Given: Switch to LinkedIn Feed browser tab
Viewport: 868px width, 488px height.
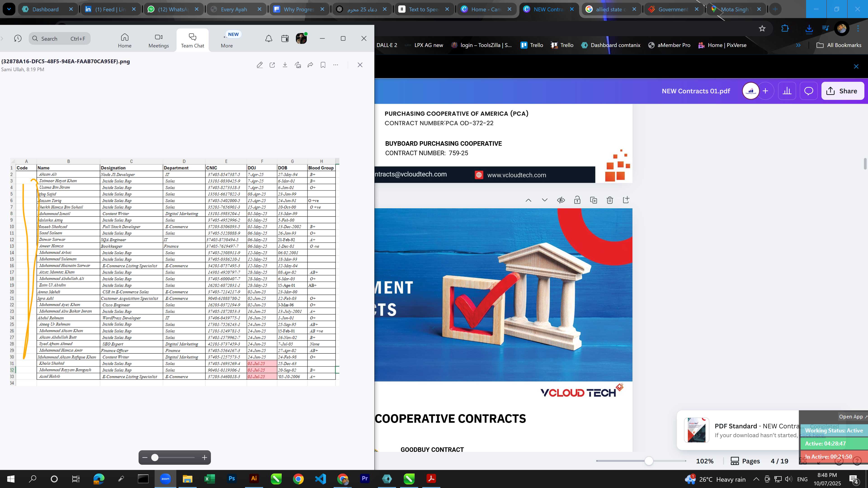Looking at the screenshot, I should (111, 9).
